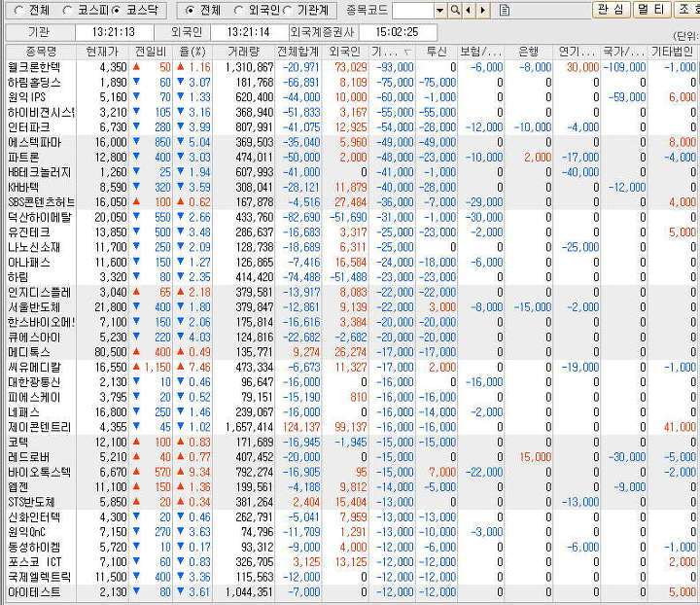Click 레드로버 은행 value 15,000

point(536,458)
